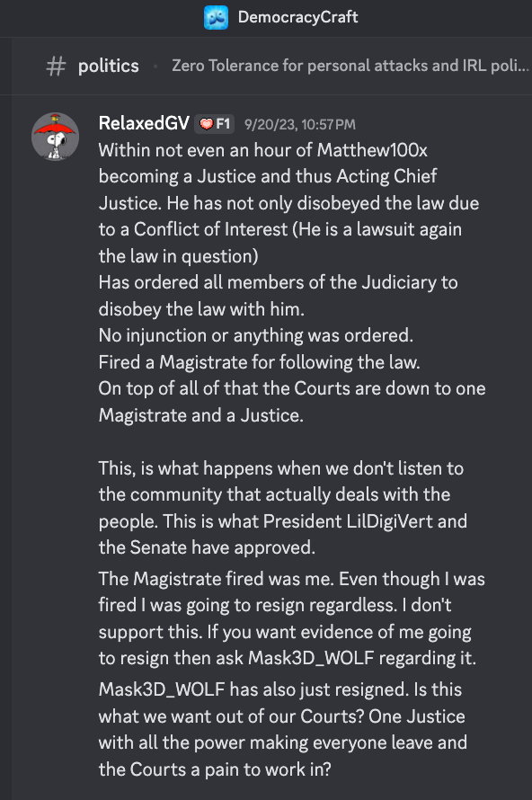Image resolution: width=532 pixels, height=800 pixels.
Task: Click the DemocracyCraft server icon
Action: (x=216, y=17)
